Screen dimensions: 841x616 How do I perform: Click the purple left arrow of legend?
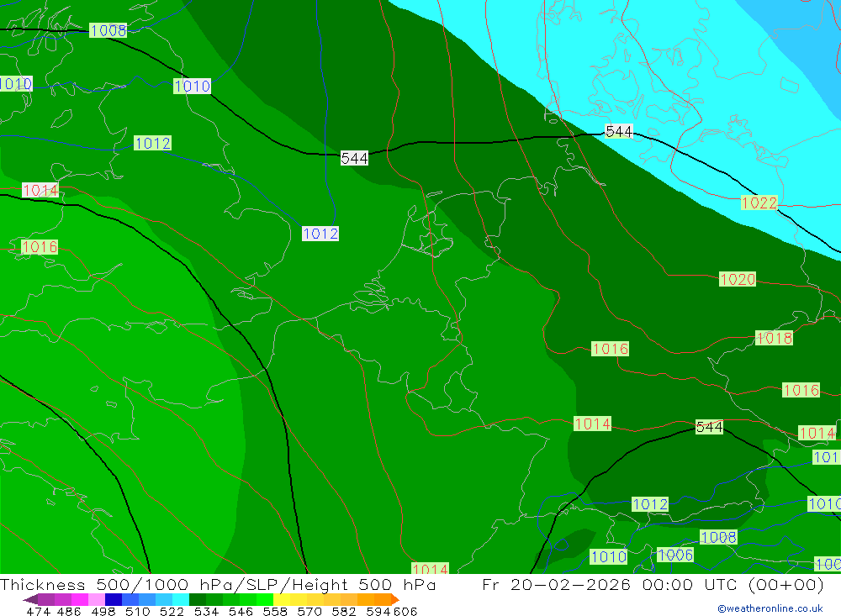[30, 599]
